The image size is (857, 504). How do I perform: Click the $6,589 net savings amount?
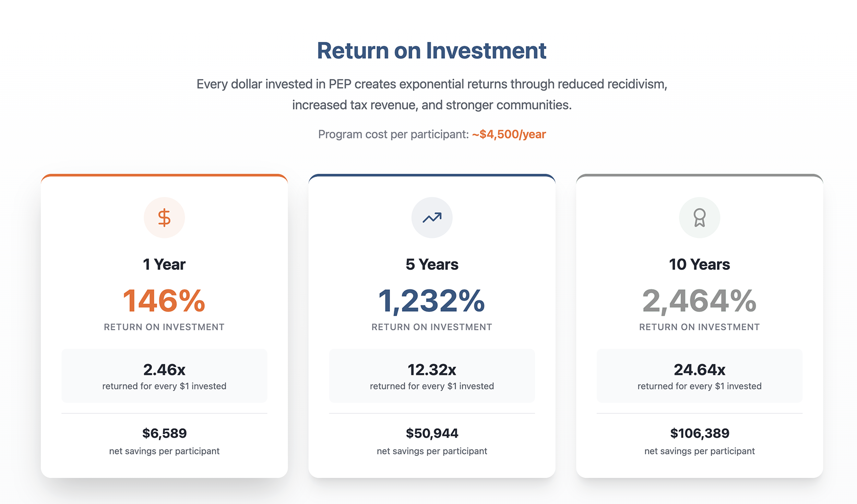tap(164, 433)
